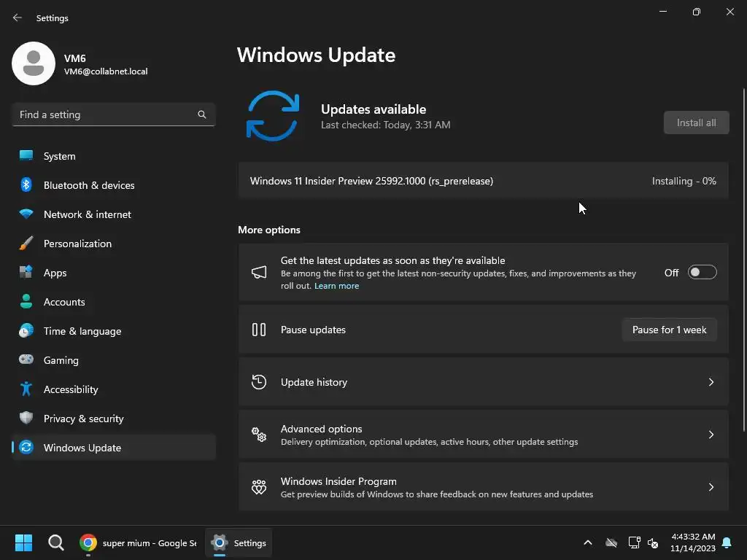Screen dimensions: 747x560
Task: Click the Bluetooth & devices icon
Action: [x=26, y=184]
